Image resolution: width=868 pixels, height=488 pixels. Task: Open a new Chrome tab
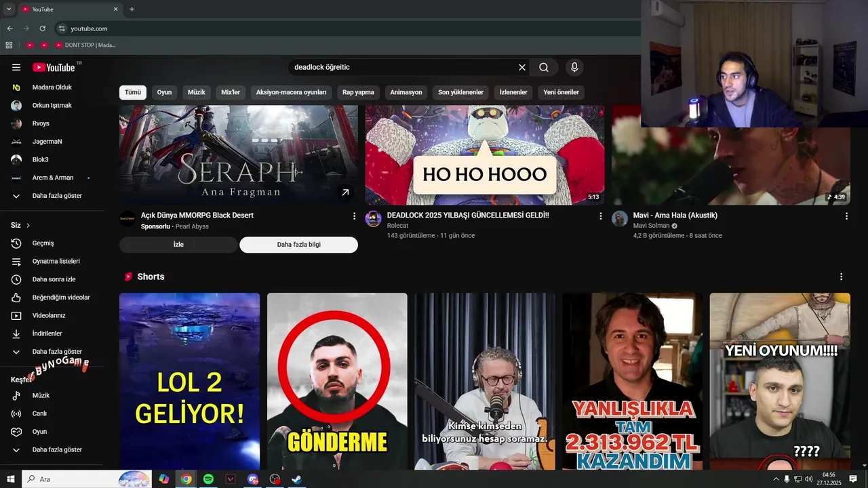[x=132, y=9]
